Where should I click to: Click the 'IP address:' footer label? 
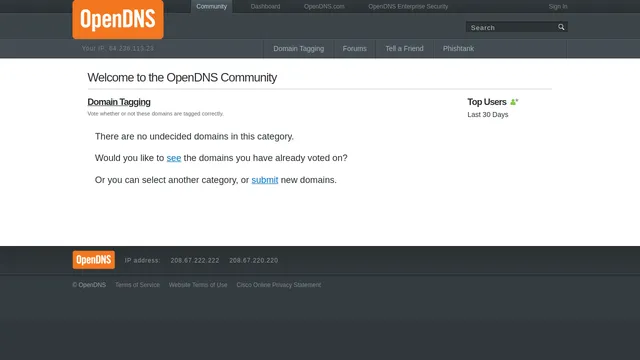pos(142,260)
